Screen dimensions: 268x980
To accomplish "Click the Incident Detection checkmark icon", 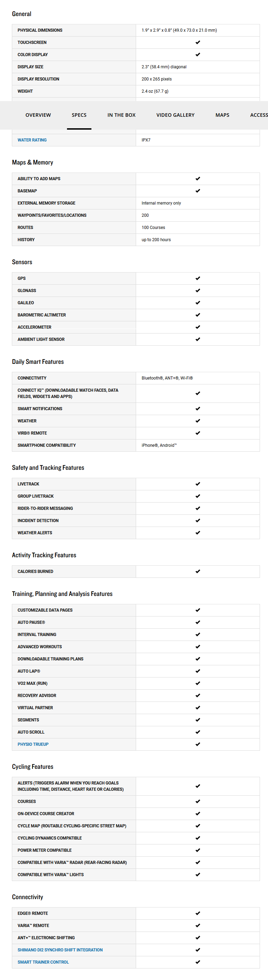I will [198, 520].
